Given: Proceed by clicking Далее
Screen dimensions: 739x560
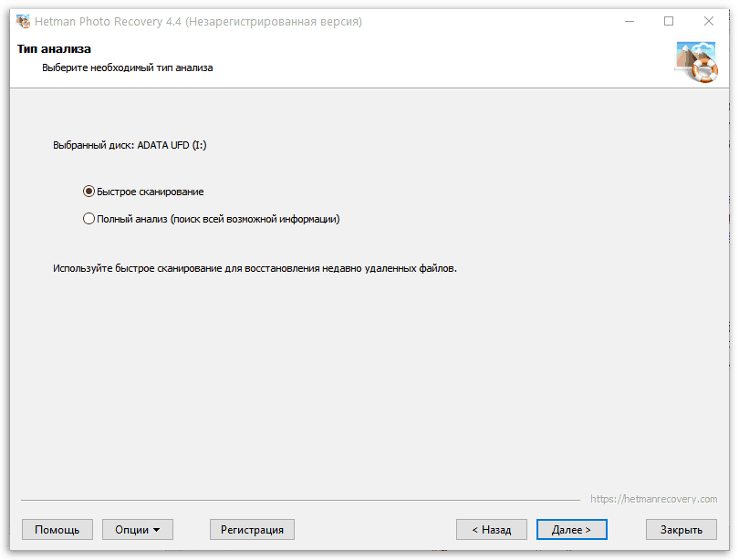Looking at the screenshot, I should point(571,529).
